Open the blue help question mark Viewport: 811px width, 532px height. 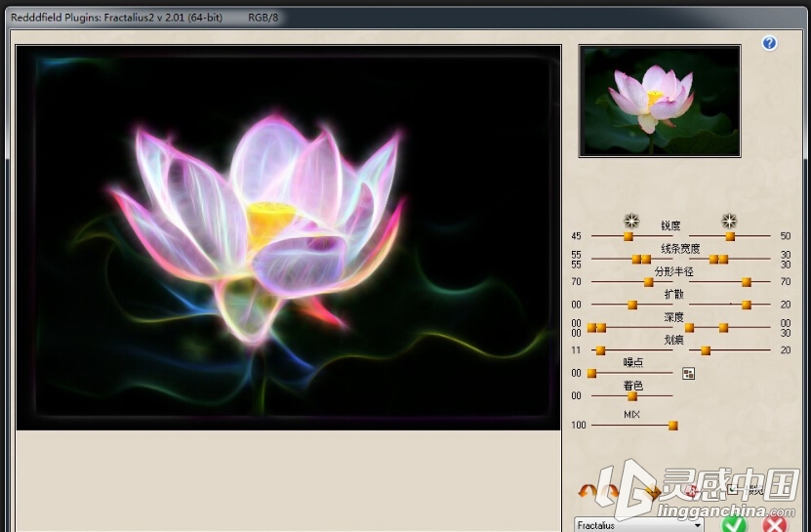[x=769, y=43]
